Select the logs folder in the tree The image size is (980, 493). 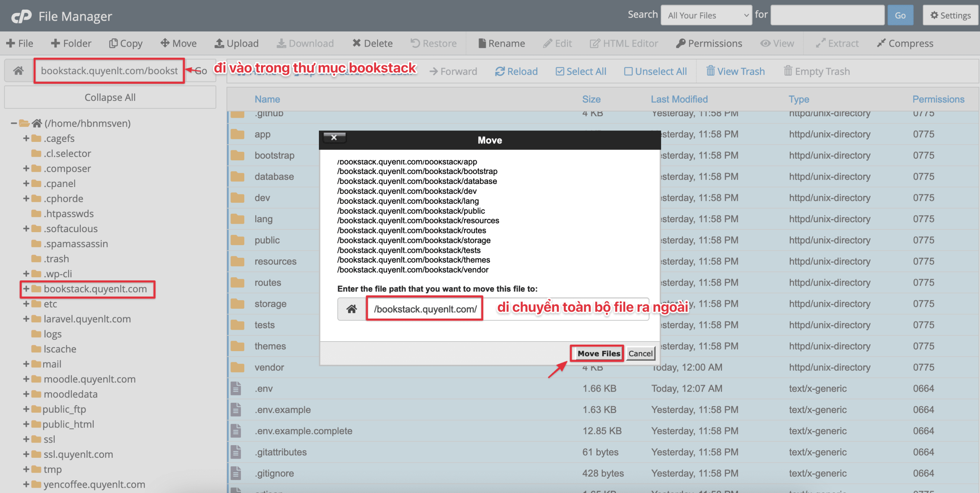coord(52,334)
